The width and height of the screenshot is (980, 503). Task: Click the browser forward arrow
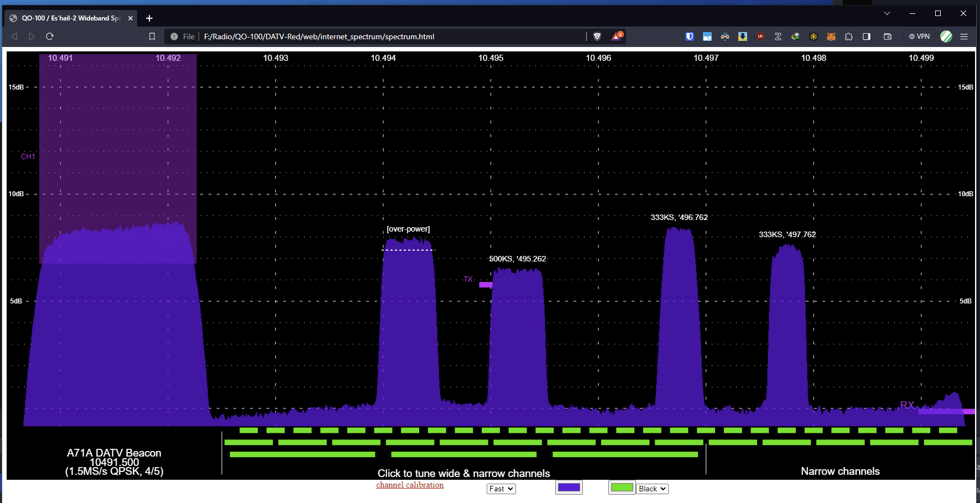point(32,36)
